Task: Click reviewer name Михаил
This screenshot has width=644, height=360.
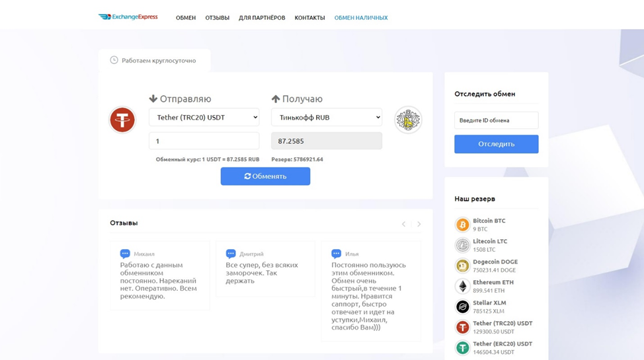Action: [x=144, y=254]
